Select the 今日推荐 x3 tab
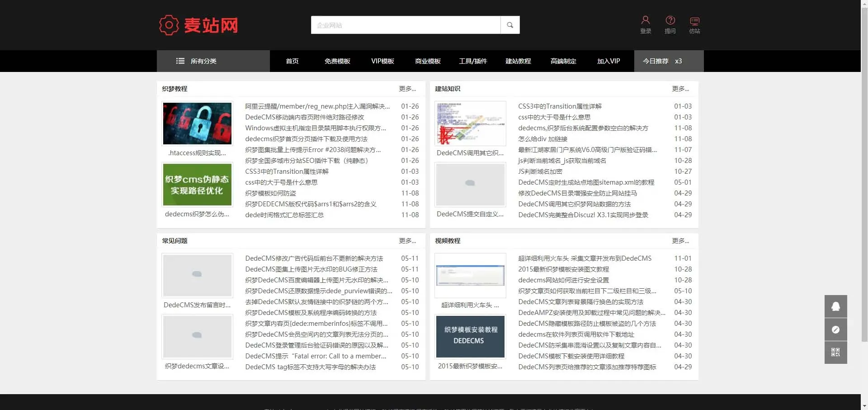 click(663, 61)
